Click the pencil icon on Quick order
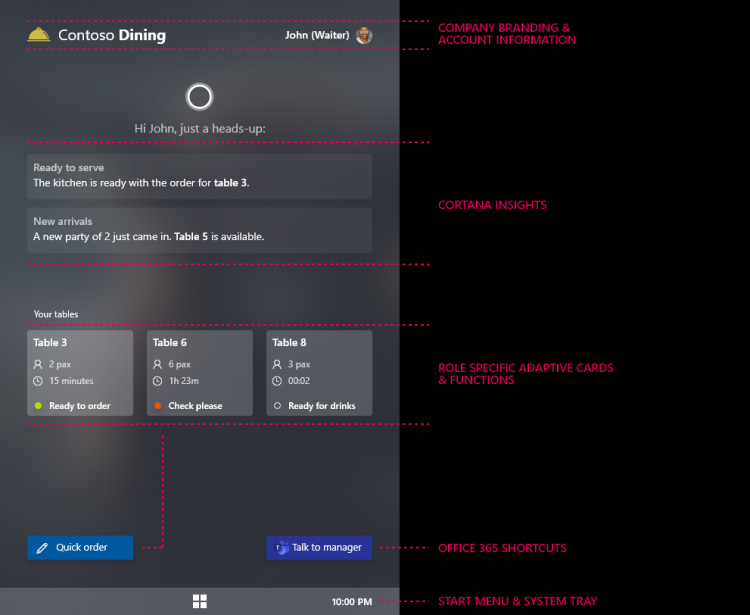The width and height of the screenshot is (750, 615). tap(42, 548)
